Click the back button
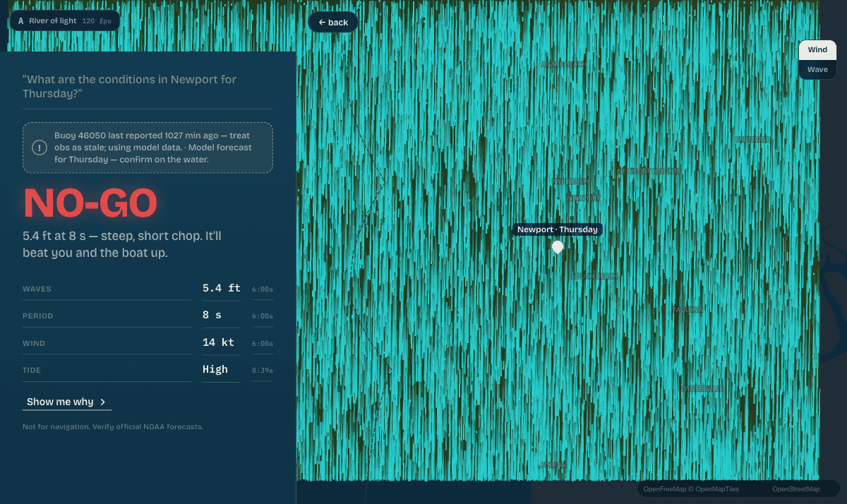847x504 pixels. pos(333,23)
